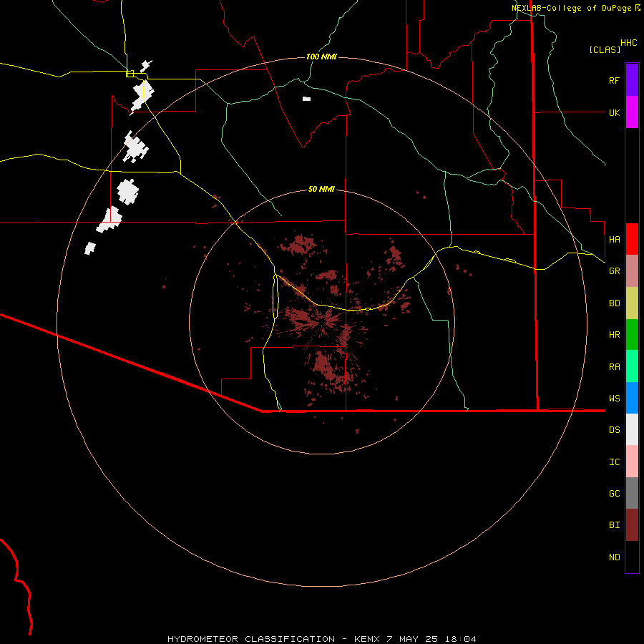Image resolution: width=644 pixels, height=644 pixels.
Task: Click the HR green legend swatch
Action: [632, 335]
